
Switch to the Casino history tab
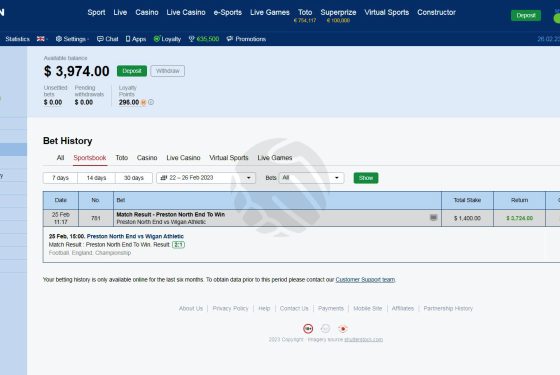pyautogui.click(x=147, y=158)
